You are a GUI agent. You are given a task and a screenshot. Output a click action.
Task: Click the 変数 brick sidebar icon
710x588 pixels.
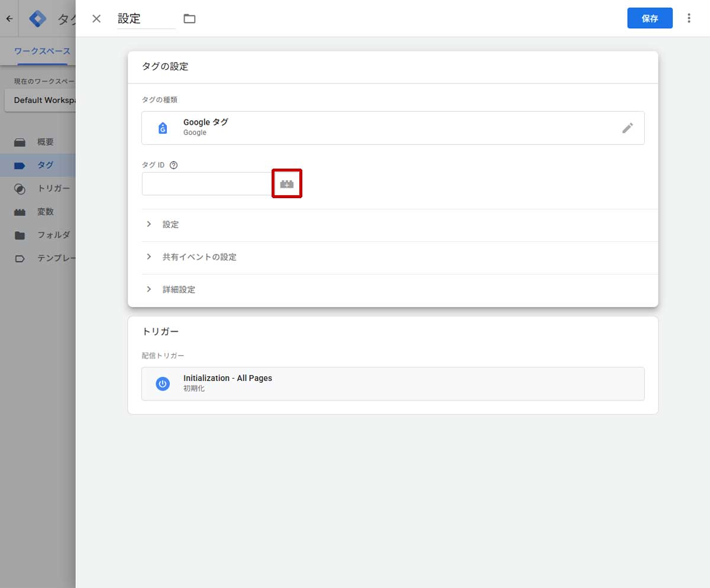[20, 212]
